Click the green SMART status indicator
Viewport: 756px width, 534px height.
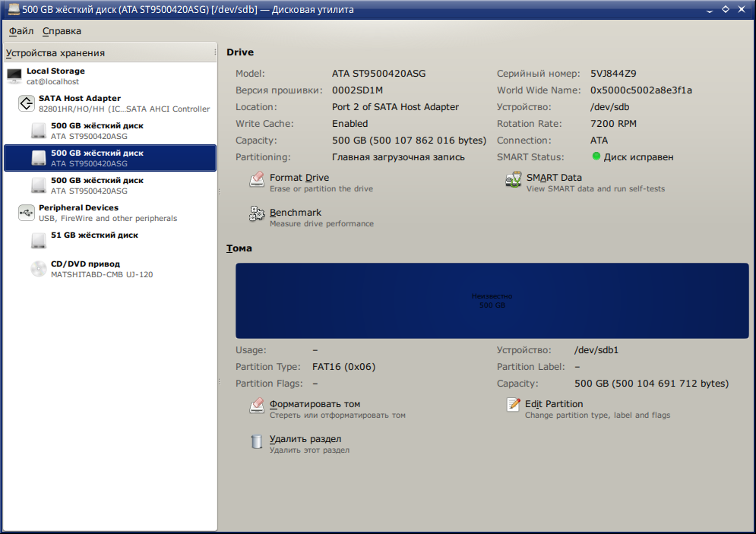tap(596, 156)
